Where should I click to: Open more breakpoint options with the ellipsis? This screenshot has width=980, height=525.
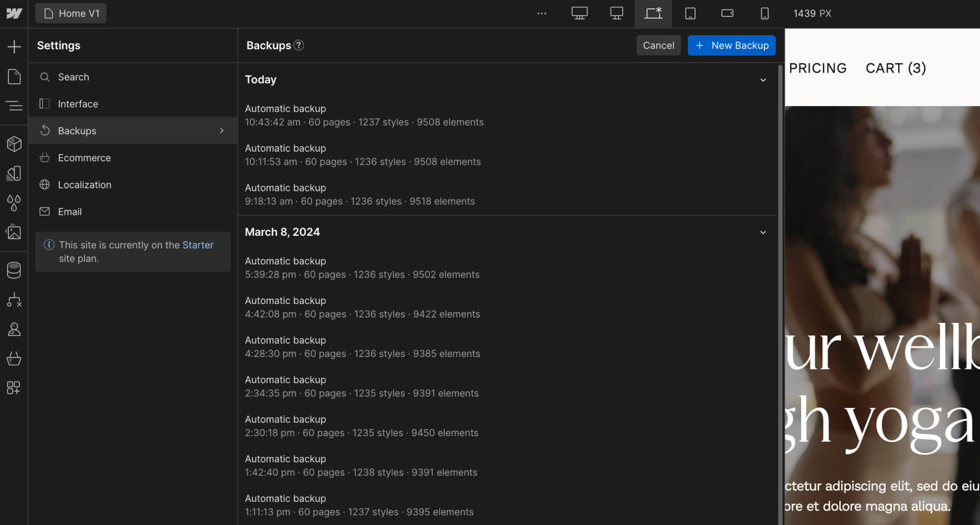(x=541, y=13)
